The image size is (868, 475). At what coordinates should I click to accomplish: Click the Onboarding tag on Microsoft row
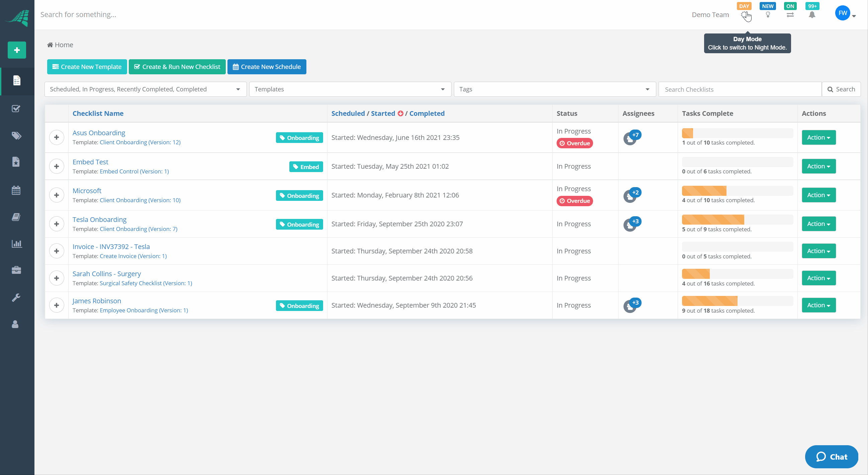tap(299, 195)
